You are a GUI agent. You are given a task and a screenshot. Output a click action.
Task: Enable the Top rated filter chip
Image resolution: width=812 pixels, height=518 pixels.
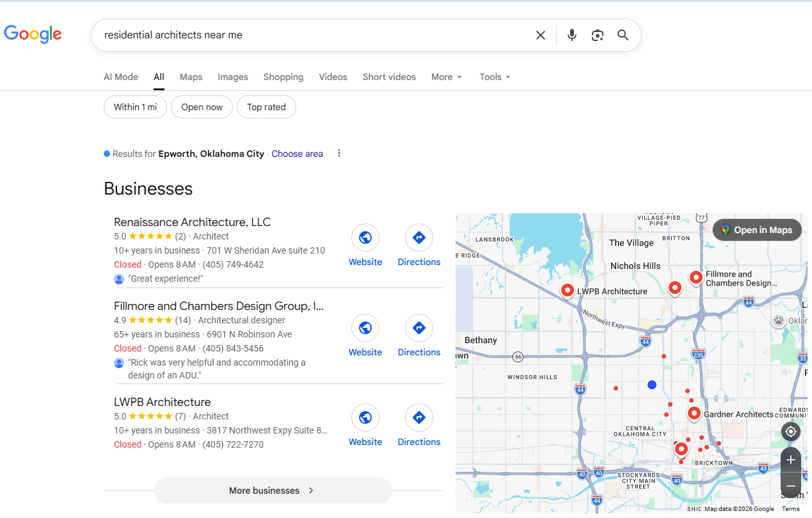[x=266, y=107]
